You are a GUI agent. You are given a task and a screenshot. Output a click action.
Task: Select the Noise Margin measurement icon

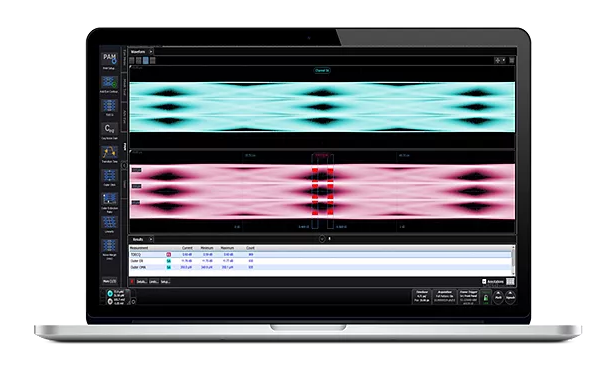(x=109, y=246)
